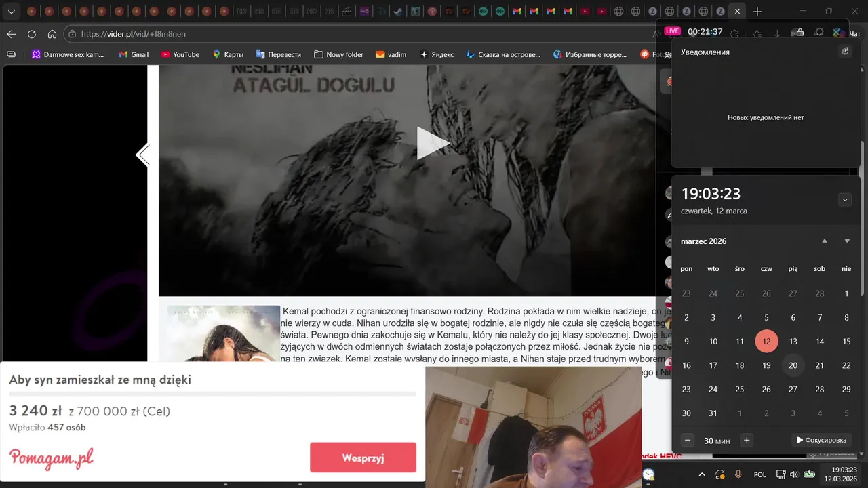
Task: Switch to the first browser tab
Action: (31, 12)
